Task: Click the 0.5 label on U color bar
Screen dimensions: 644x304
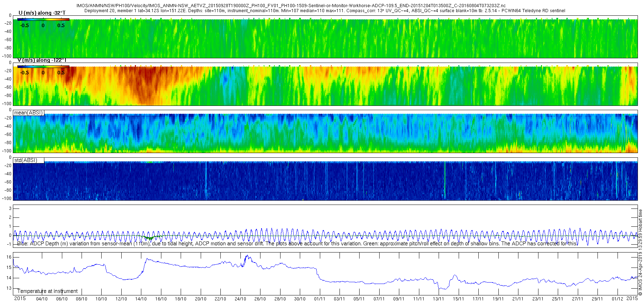Action: [61, 25]
